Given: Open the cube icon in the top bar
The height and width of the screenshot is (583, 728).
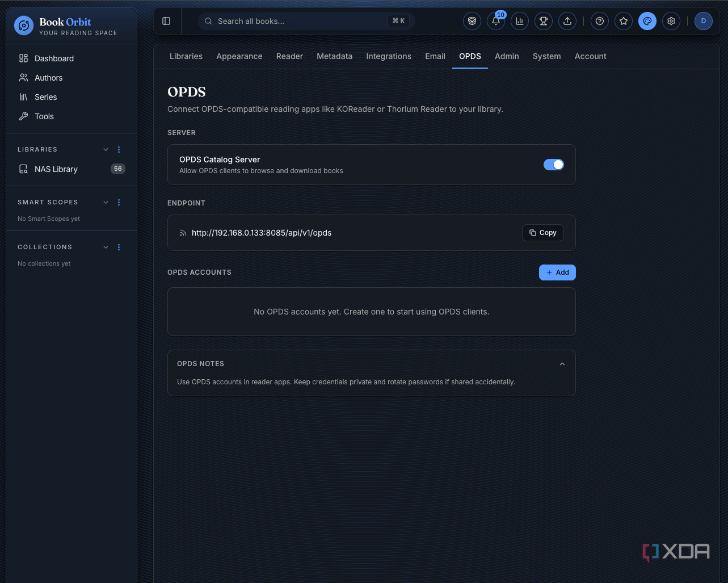Looking at the screenshot, I should (472, 21).
